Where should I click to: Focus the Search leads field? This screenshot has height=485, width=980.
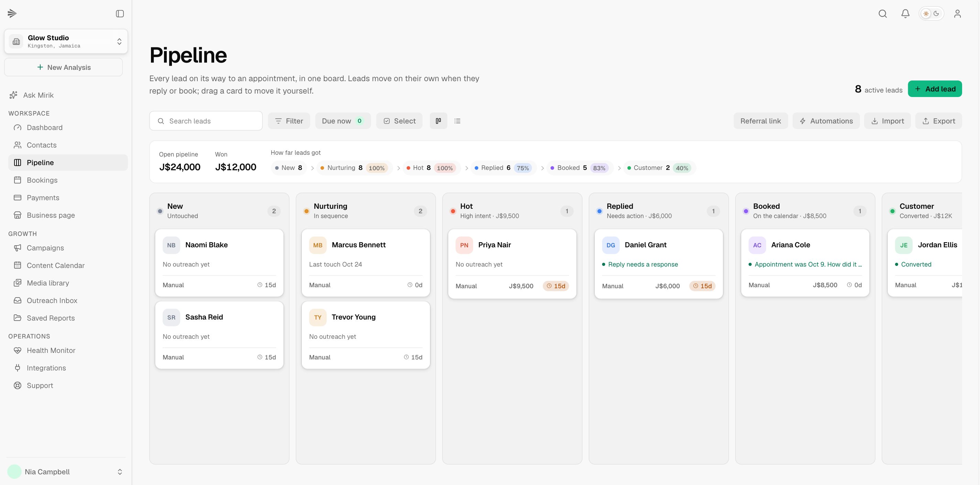coord(206,121)
